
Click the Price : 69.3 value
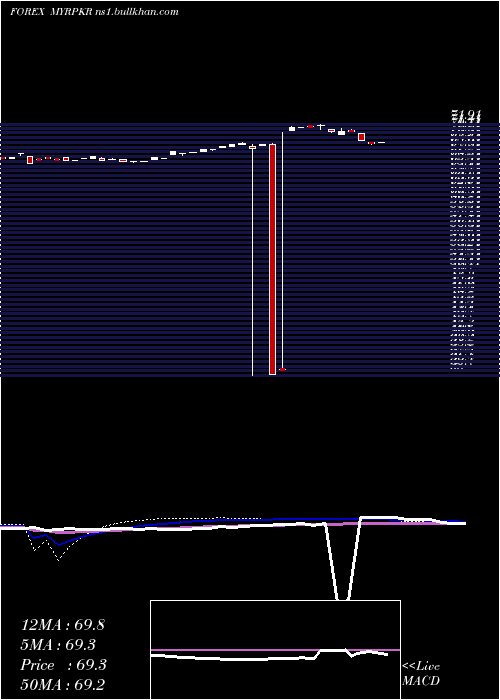pyautogui.click(x=63, y=665)
